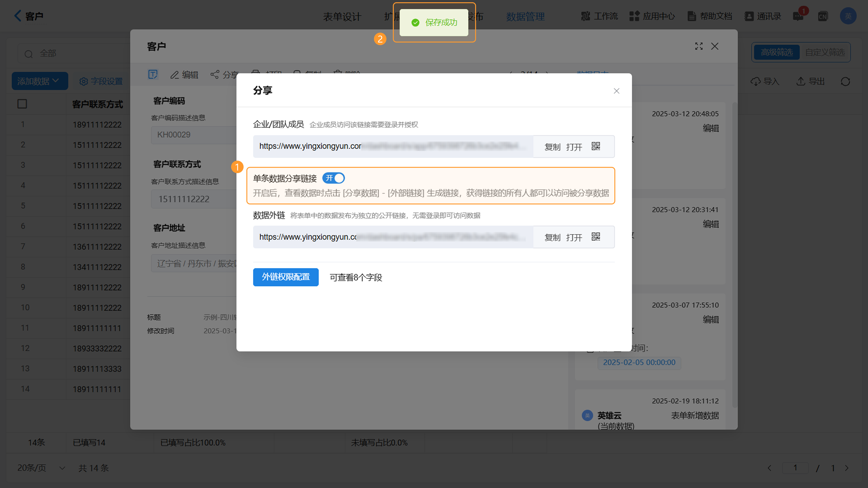Close the 分享 dialog
The height and width of the screenshot is (488, 868).
click(x=616, y=91)
